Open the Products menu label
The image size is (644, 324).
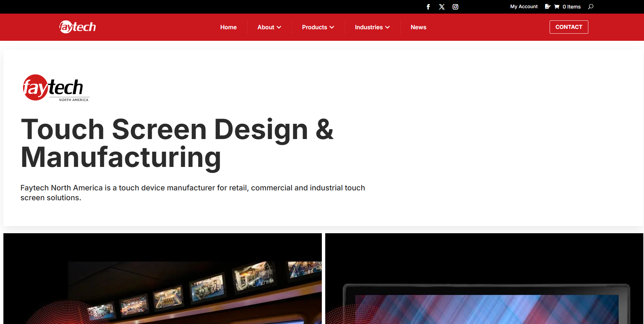(314, 27)
